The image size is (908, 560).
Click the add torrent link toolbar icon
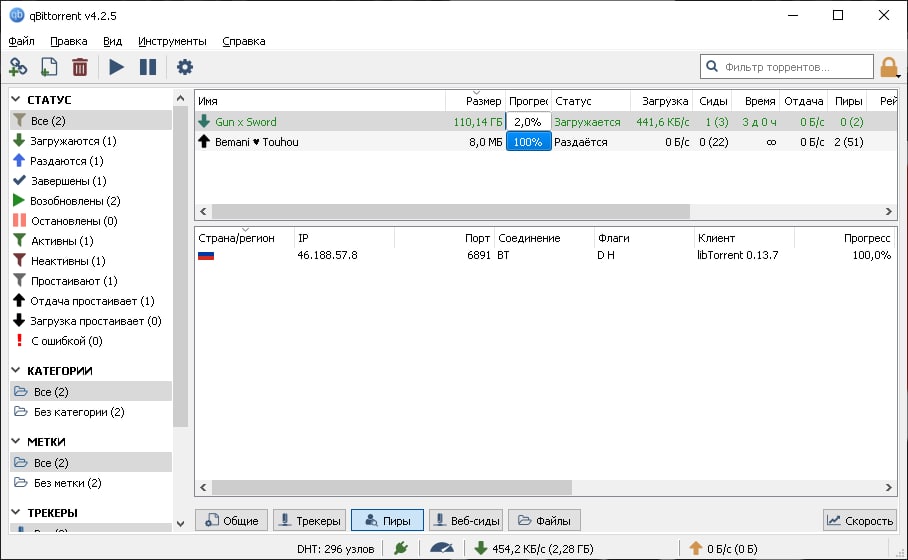pyautogui.click(x=18, y=67)
